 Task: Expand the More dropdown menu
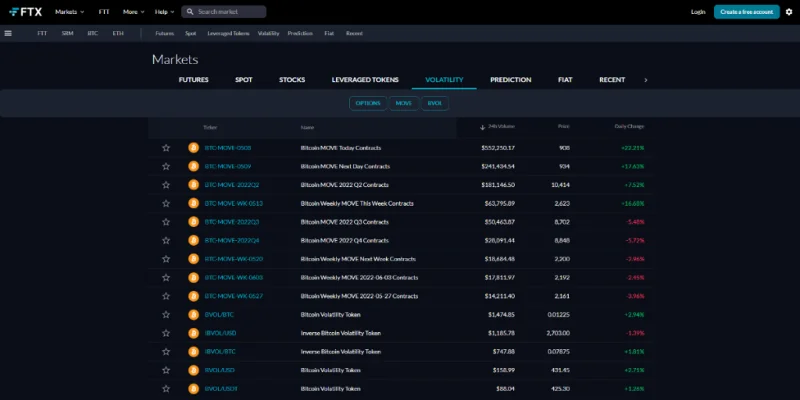[134, 12]
